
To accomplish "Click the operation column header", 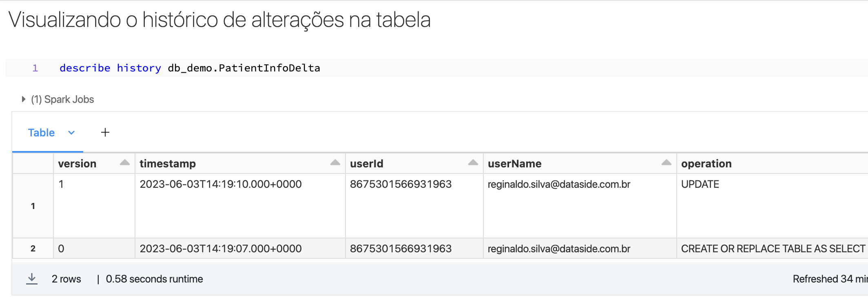I will [x=706, y=164].
